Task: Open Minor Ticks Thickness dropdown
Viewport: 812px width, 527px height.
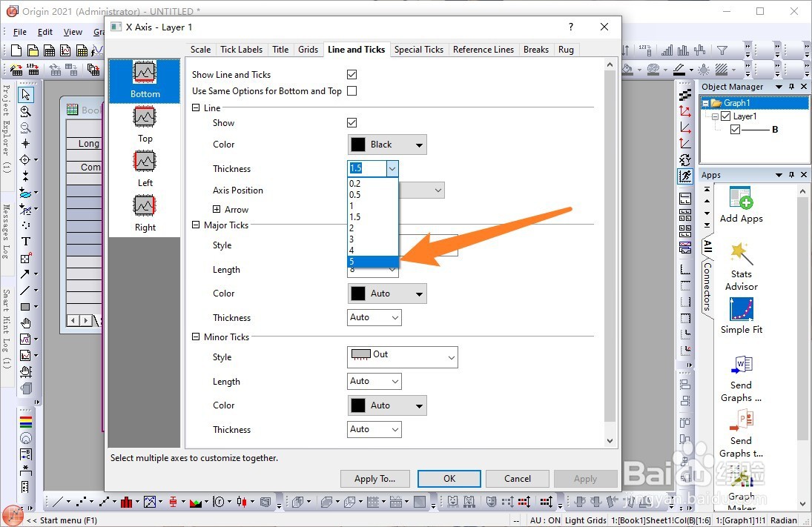Action: (x=395, y=429)
